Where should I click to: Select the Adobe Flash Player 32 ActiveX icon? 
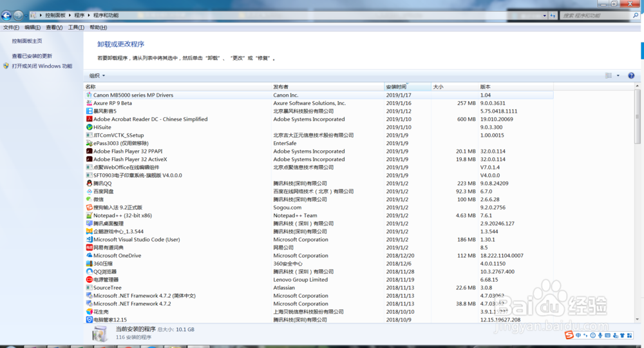coord(89,159)
